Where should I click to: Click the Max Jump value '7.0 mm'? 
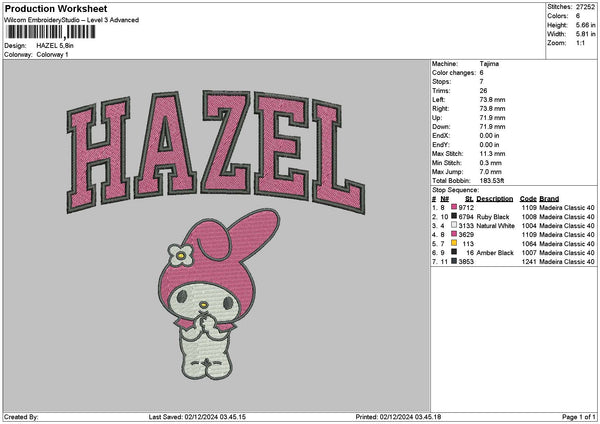click(491, 171)
